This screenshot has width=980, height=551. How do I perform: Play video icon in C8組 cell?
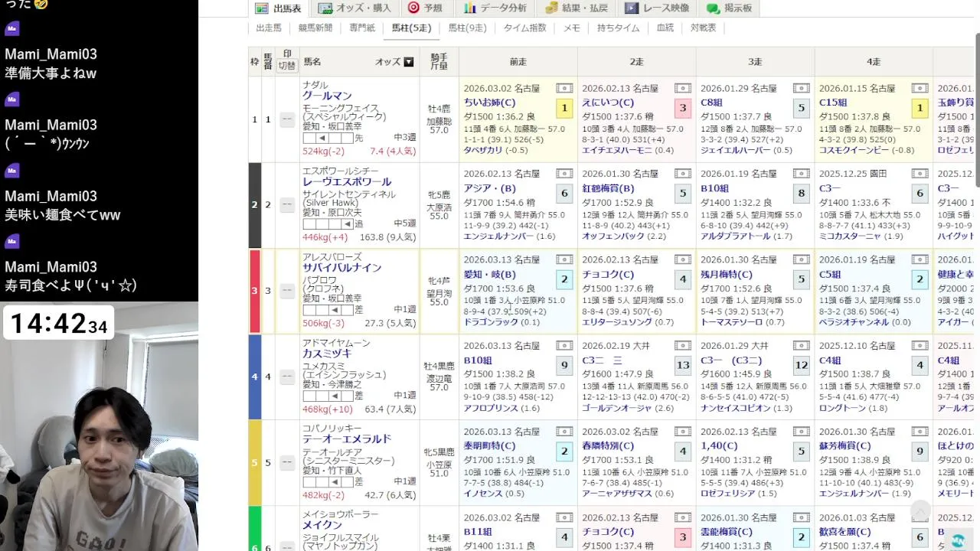pos(802,89)
